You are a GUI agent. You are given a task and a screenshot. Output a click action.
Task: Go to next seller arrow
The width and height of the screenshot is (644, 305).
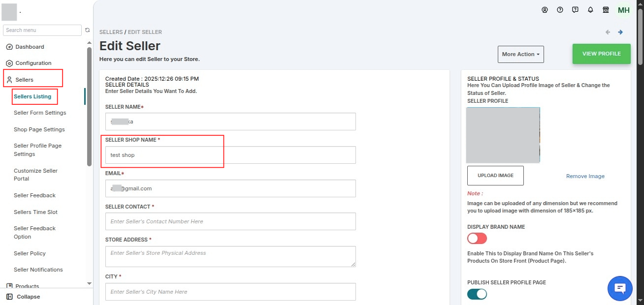tap(620, 32)
